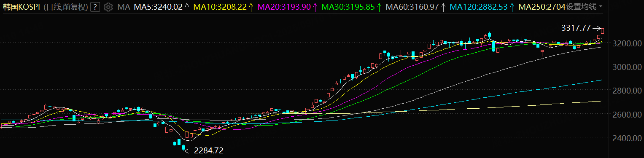This screenshot has height=158, width=644.
Task: Click the 韩国KOSPI title text
Action: pos(22,7)
